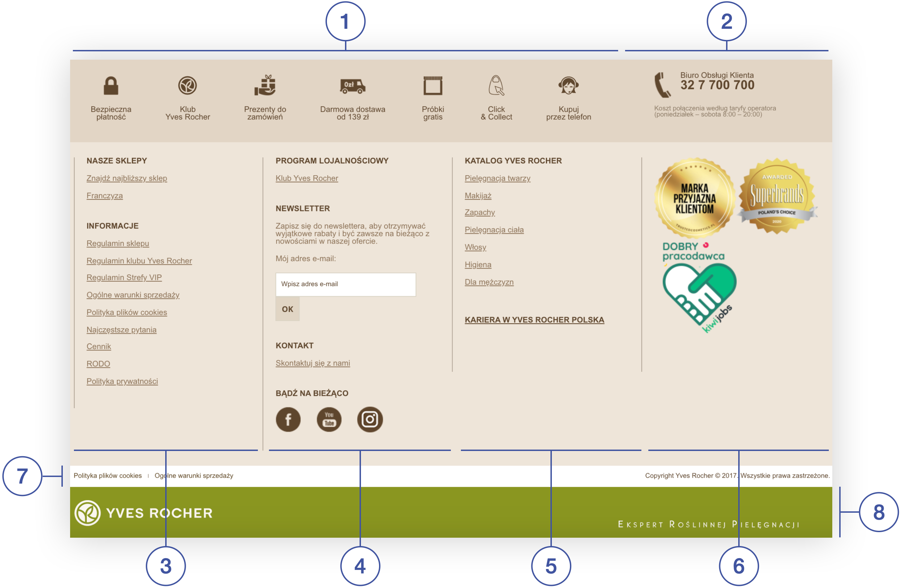Click the Superbrands Poland's Choice badge
901x588 pixels.
coord(777,197)
